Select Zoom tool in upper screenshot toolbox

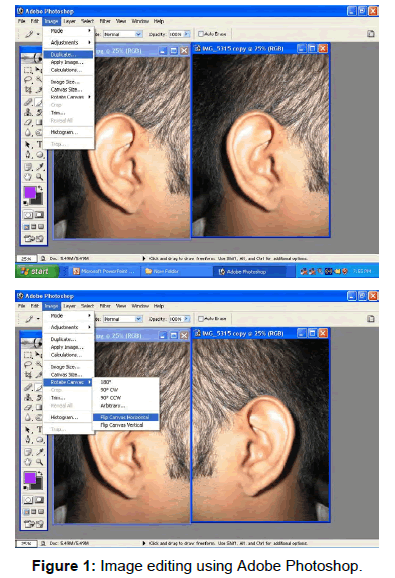(x=39, y=177)
